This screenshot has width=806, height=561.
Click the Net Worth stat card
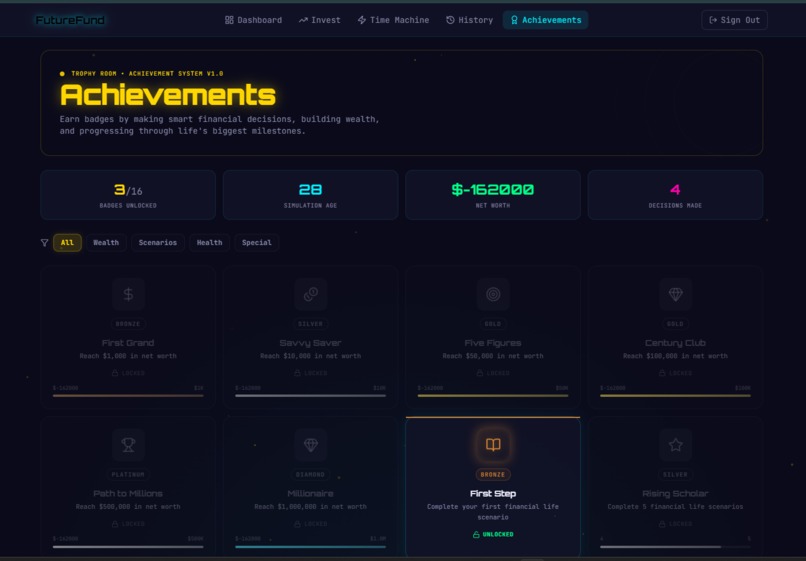[493, 195]
